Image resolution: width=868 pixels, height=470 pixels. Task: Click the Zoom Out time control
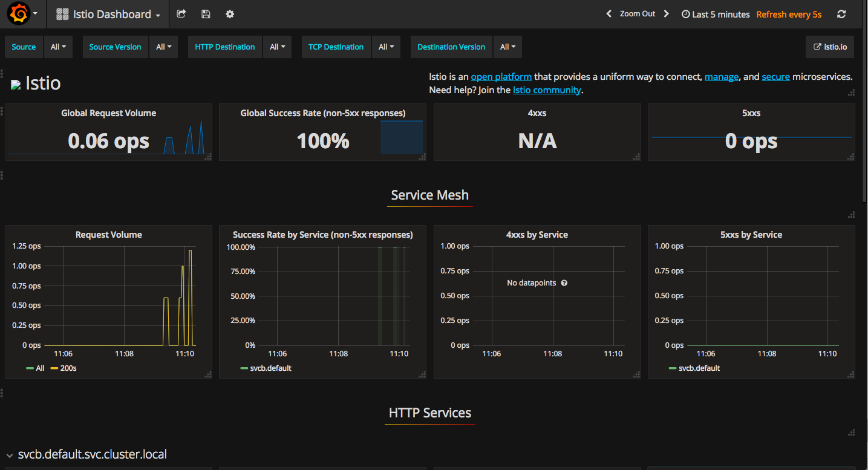click(638, 14)
